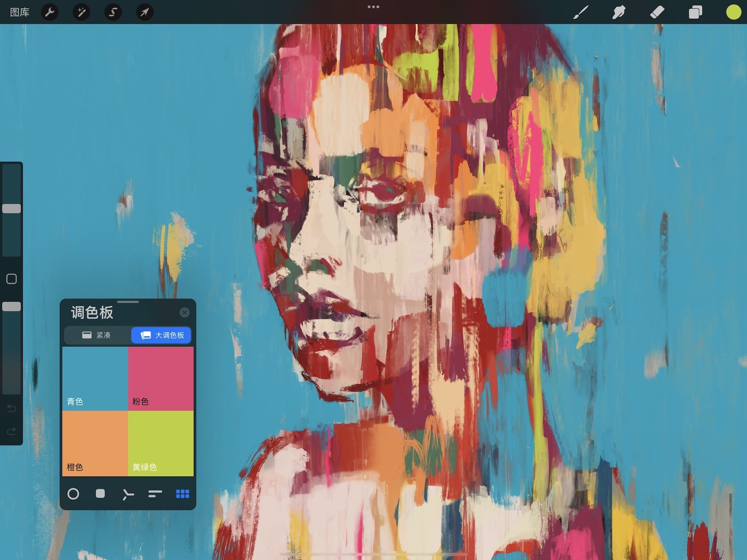The image size is (747, 560).
Task: Tap the three-dot multitasking menu
Action: pyautogui.click(x=373, y=7)
